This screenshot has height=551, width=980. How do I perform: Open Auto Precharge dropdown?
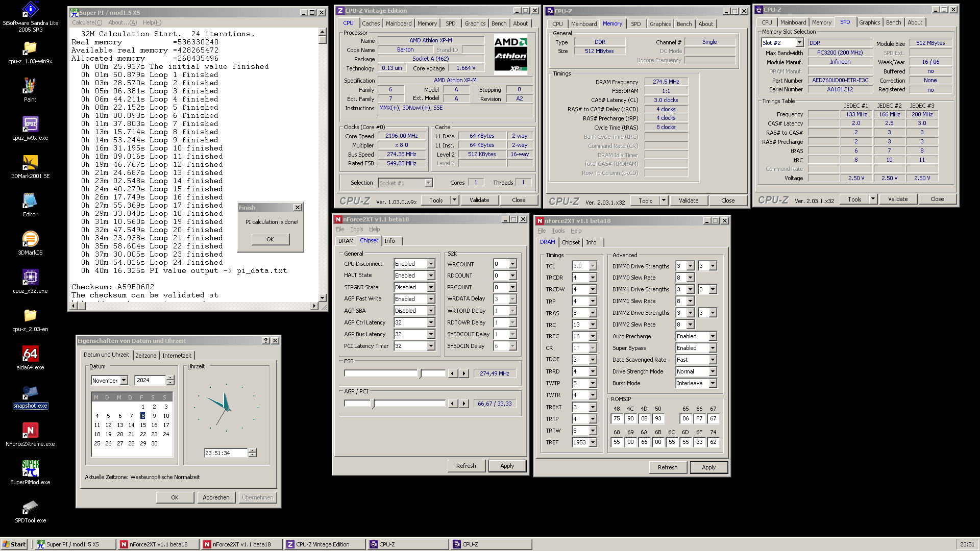pos(713,336)
